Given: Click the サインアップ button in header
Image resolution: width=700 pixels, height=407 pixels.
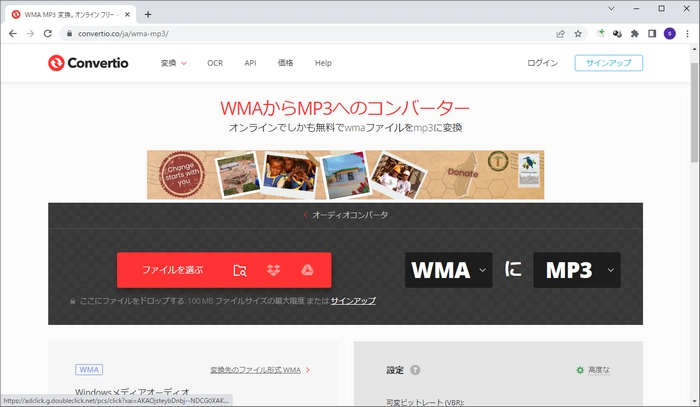Looking at the screenshot, I should (x=608, y=63).
